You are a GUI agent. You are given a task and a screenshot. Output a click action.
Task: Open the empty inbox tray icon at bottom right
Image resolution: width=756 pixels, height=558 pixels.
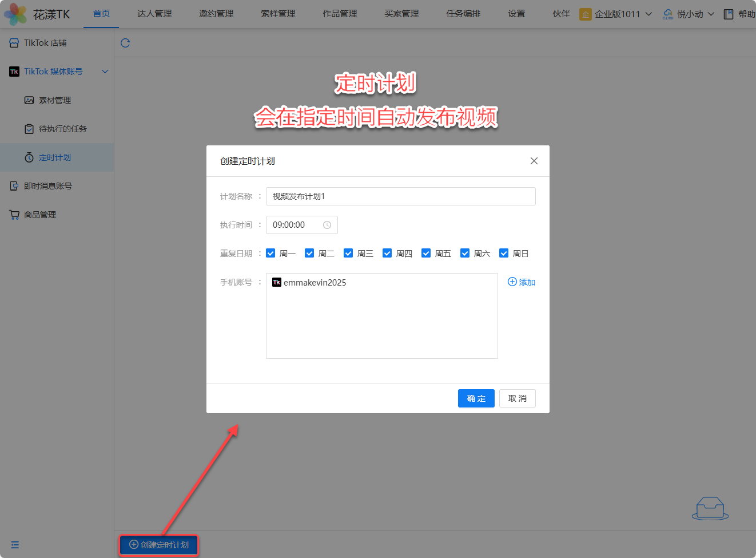710,508
